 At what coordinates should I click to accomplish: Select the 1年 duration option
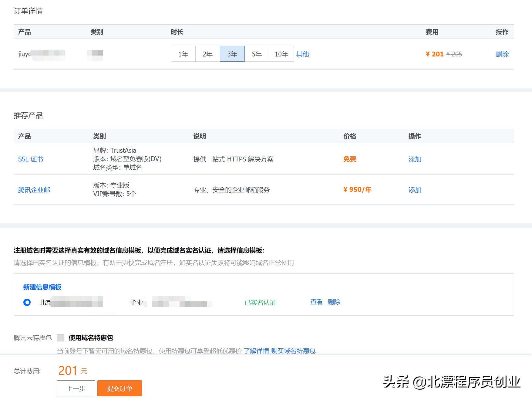(183, 54)
